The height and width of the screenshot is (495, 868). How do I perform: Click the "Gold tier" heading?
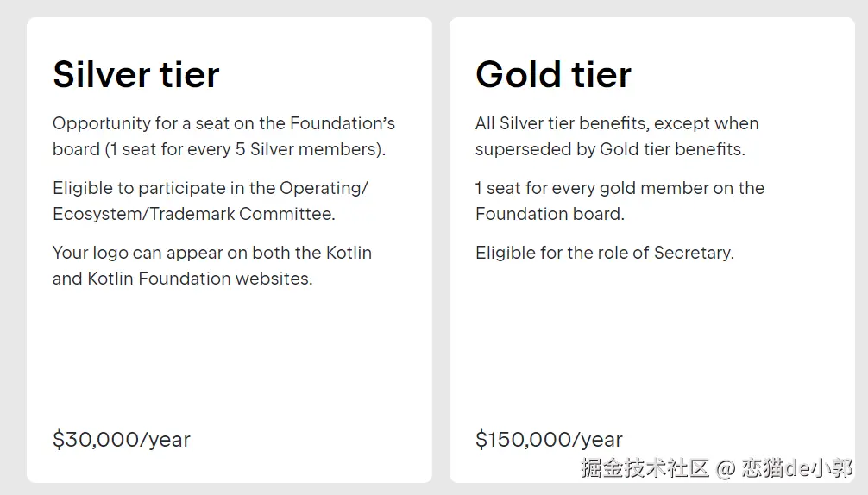(x=553, y=74)
